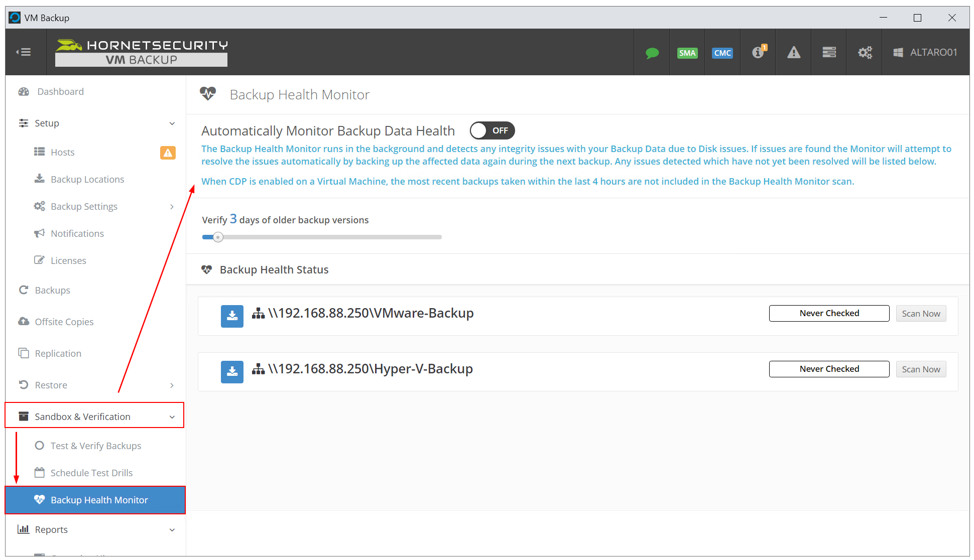The image size is (974, 560).
Task: Open the warning triangle alerts icon
Action: tap(793, 52)
